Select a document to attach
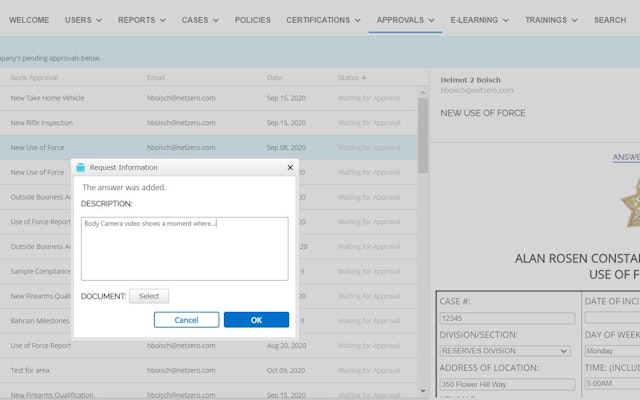This screenshot has height=400, width=640. point(149,296)
